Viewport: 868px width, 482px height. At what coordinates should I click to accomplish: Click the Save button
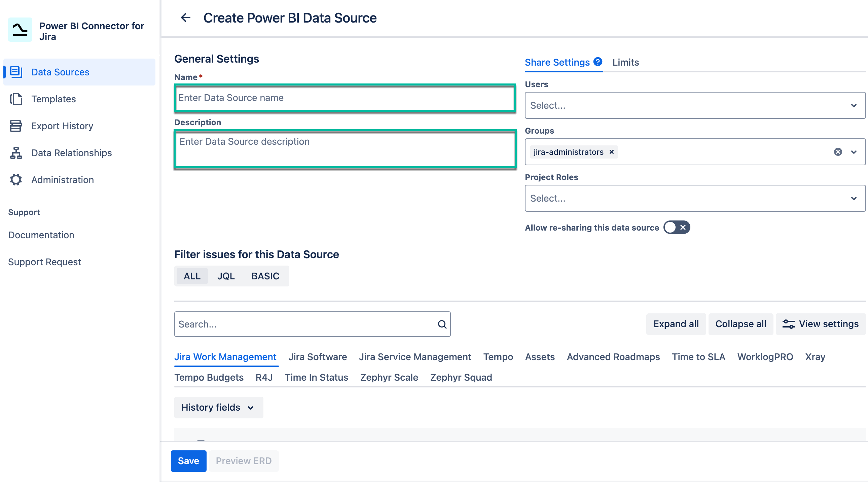coord(188,461)
